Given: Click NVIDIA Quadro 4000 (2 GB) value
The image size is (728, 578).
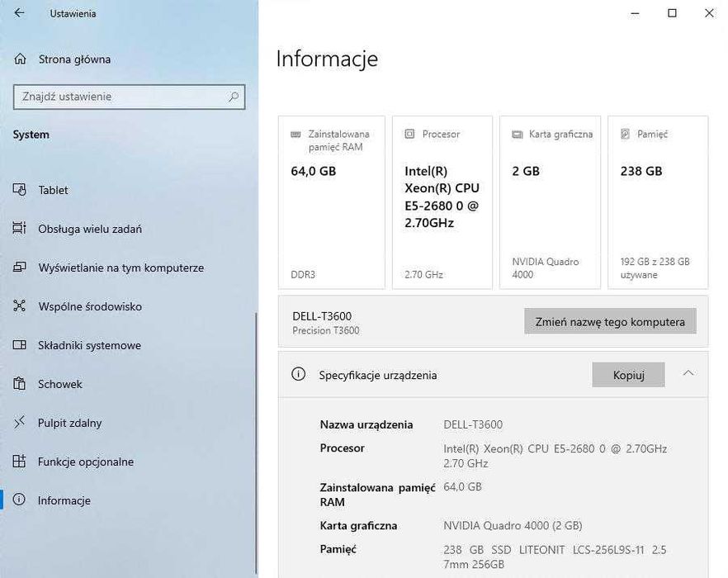Looking at the screenshot, I should (x=513, y=525).
